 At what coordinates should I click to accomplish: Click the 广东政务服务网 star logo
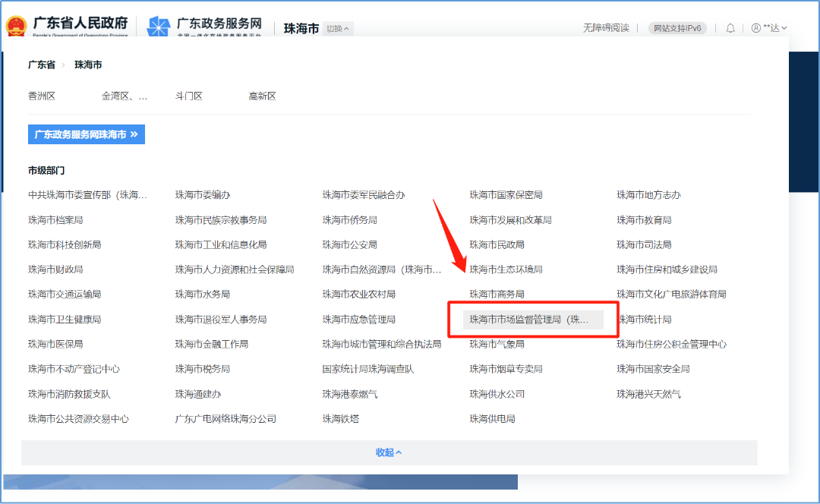pos(159,27)
